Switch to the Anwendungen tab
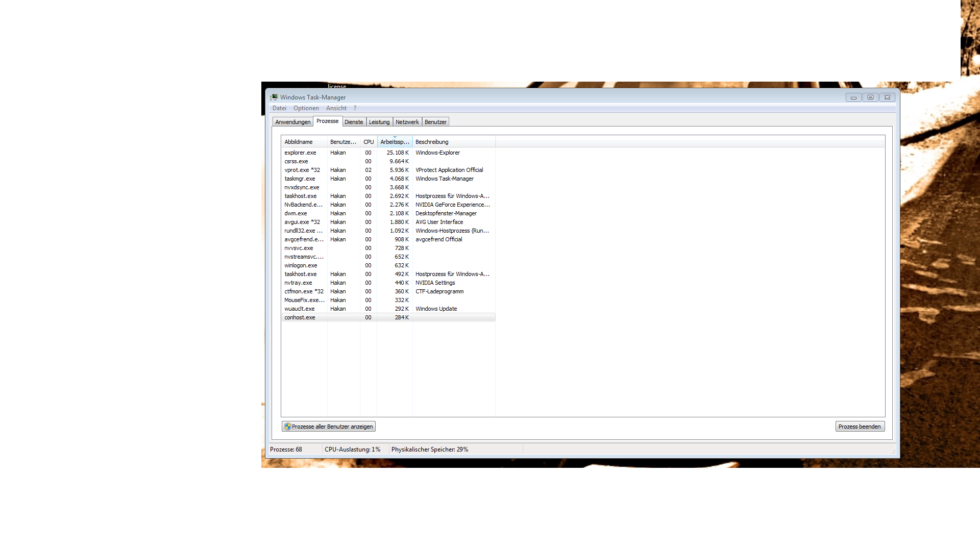The image size is (980, 551). point(292,122)
